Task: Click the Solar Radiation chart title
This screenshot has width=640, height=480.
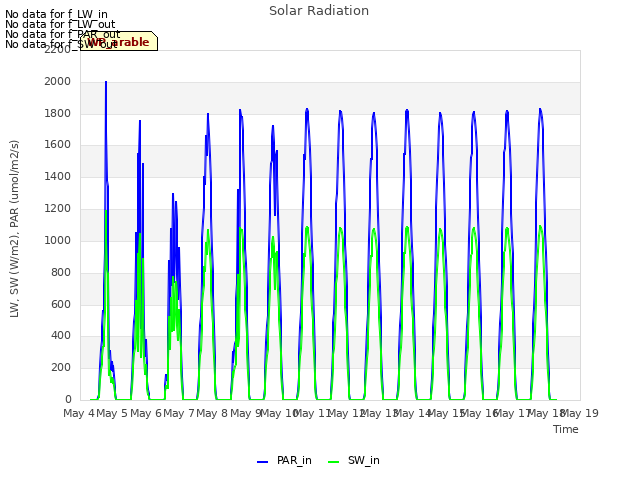Action: [319, 11]
